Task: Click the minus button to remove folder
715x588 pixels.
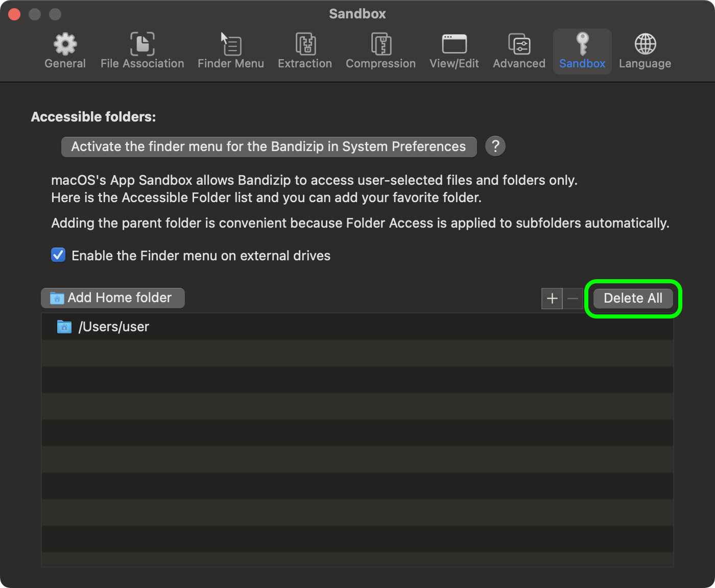Action: coord(573,299)
